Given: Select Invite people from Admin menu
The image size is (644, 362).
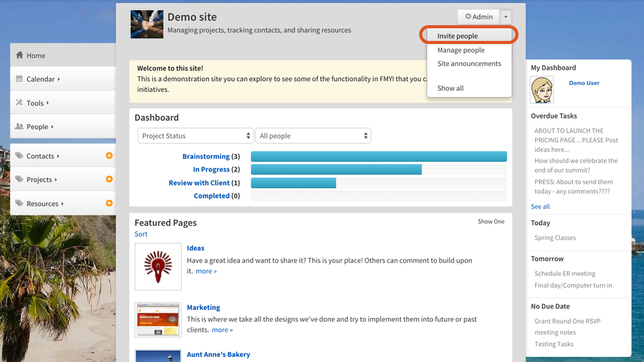Looking at the screenshot, I should point(457,36).
